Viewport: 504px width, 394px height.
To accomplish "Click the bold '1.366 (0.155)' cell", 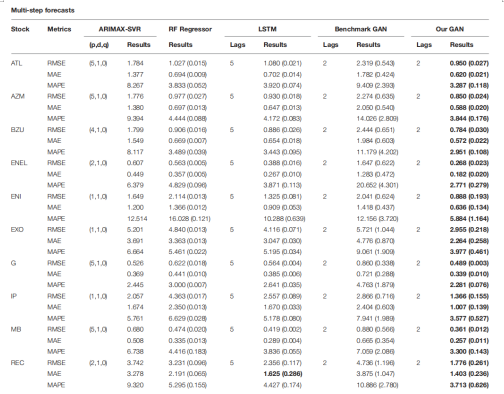I will click(469, 296).
